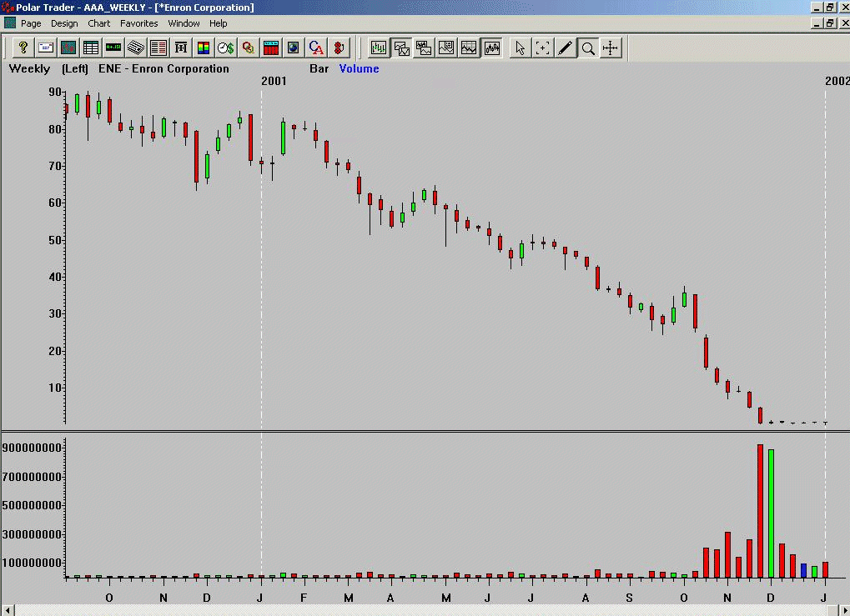Select the arrow pointer tool

[520, 48]
